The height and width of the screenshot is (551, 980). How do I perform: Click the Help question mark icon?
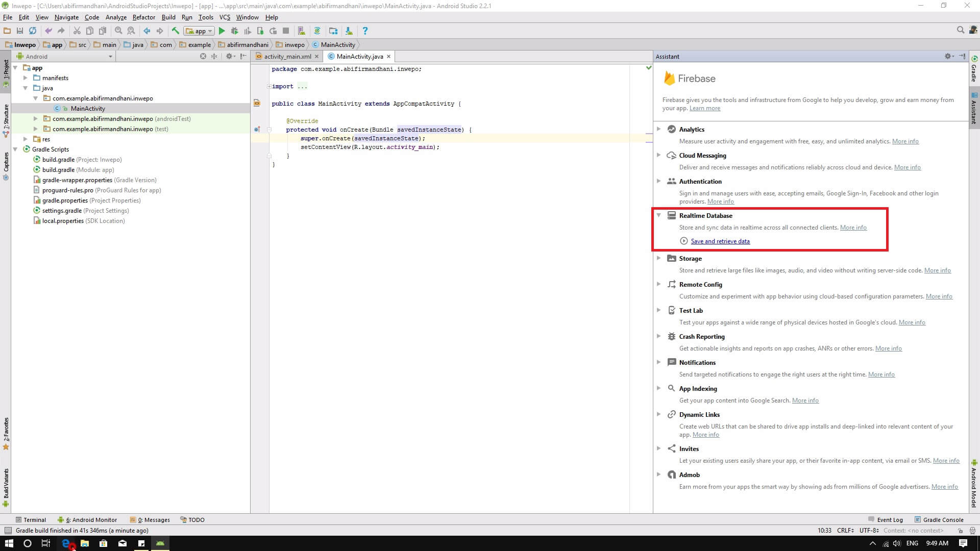coord(364,31)
